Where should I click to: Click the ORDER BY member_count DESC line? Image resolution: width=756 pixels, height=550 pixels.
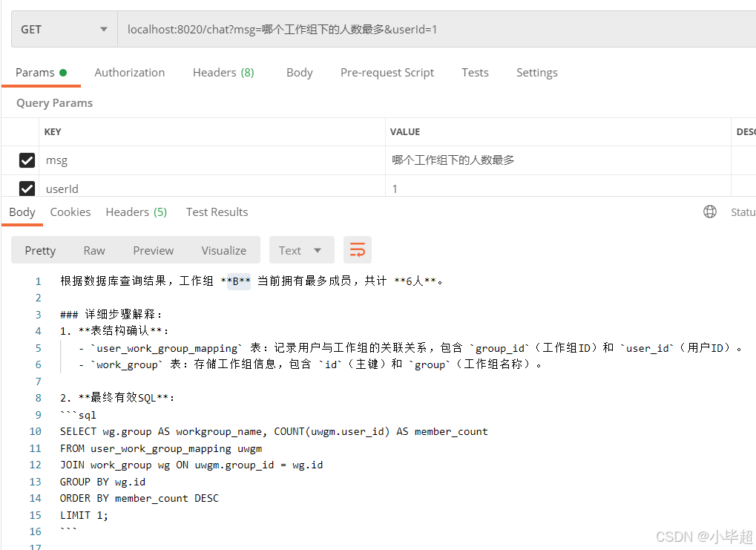(x=139, y=498)
